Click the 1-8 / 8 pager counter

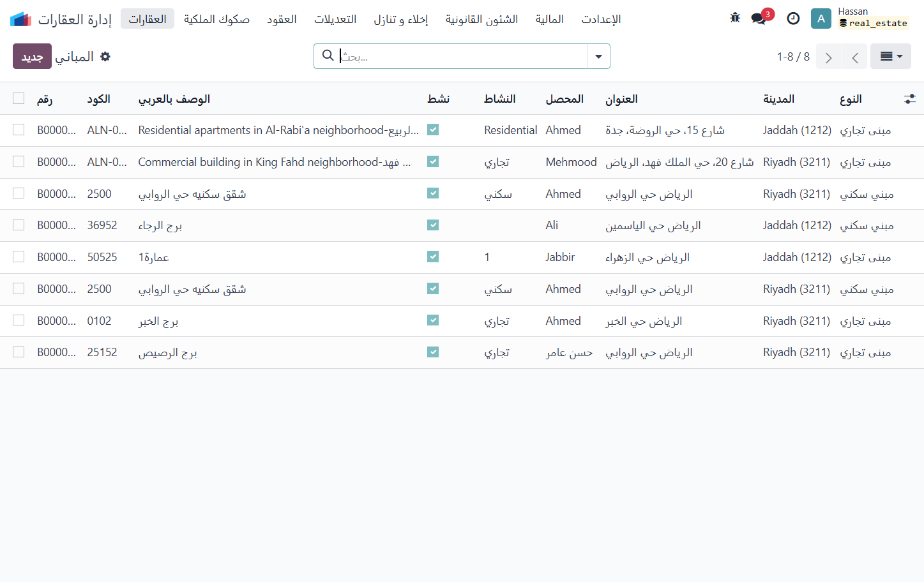click(793, 57)
